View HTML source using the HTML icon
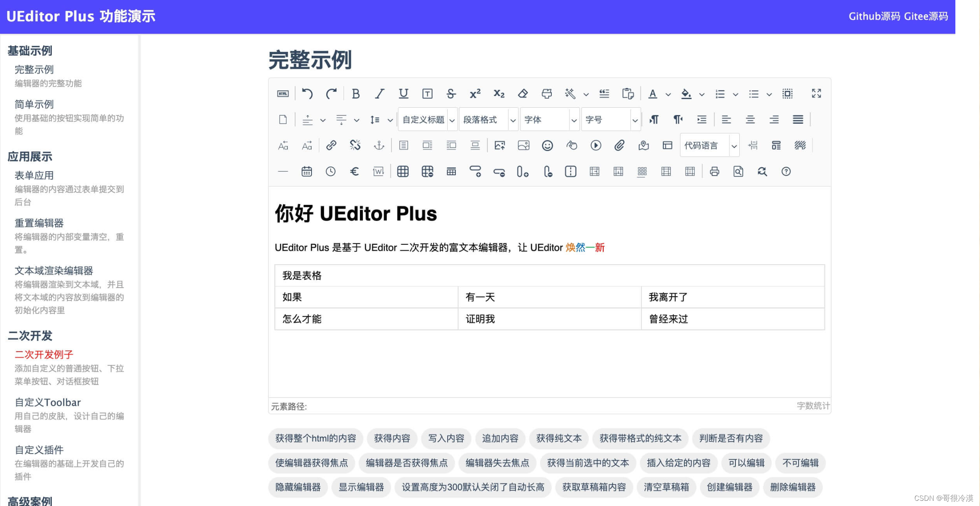The image size is (980, 506). tap(283, 93)
